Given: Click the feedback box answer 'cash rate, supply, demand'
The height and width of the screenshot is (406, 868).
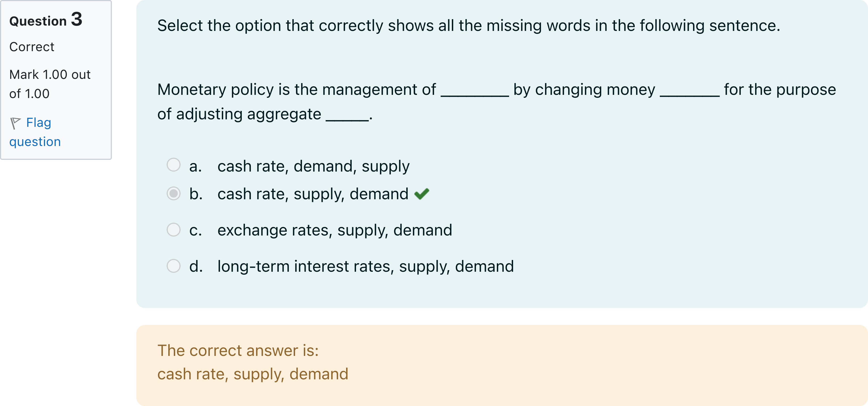Looking at the screenshot, I should [x=253, y=374].
